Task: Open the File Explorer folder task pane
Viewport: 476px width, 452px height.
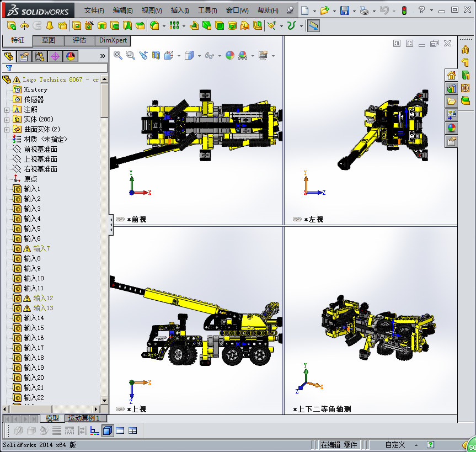Action: click(451, 102)
